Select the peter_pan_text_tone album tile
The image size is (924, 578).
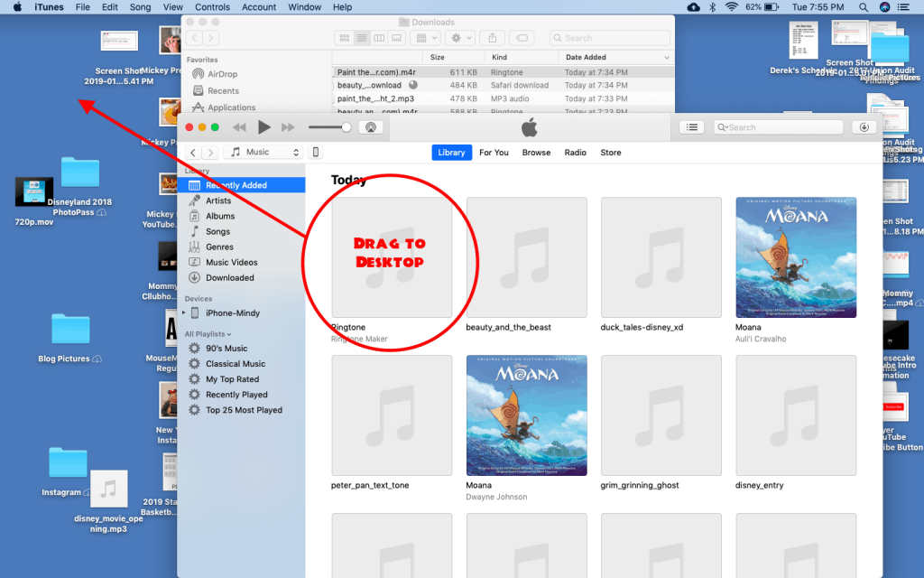click(392, 415)
